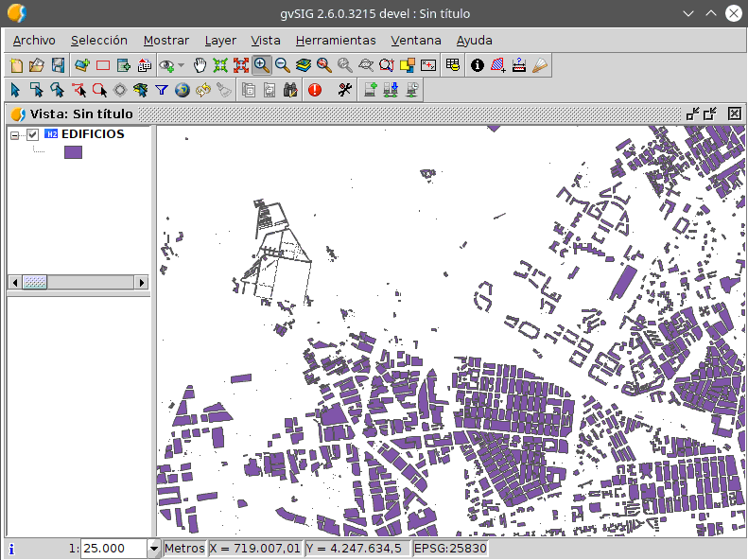Viewport: 748px width, 560px height.
Task: Select the EDIFICIOS layer name
Action: point(93,134)
